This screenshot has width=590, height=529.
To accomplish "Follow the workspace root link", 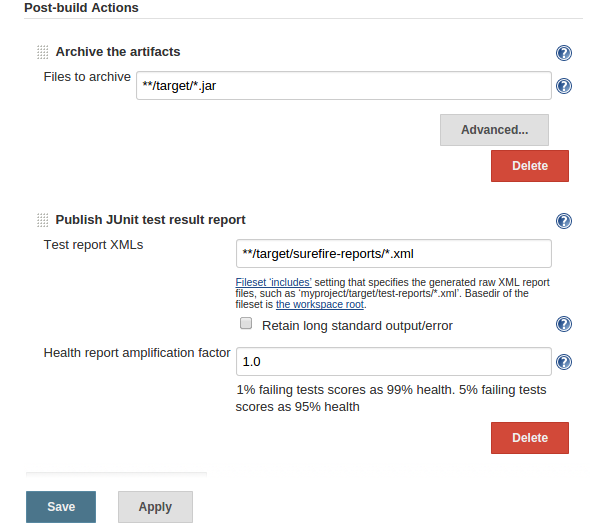I will coord(320,304).
